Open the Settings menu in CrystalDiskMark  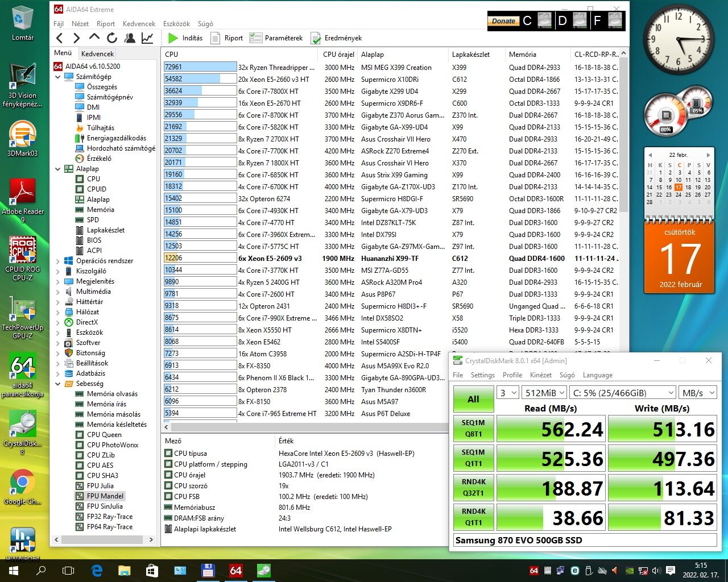pos(483,375)
